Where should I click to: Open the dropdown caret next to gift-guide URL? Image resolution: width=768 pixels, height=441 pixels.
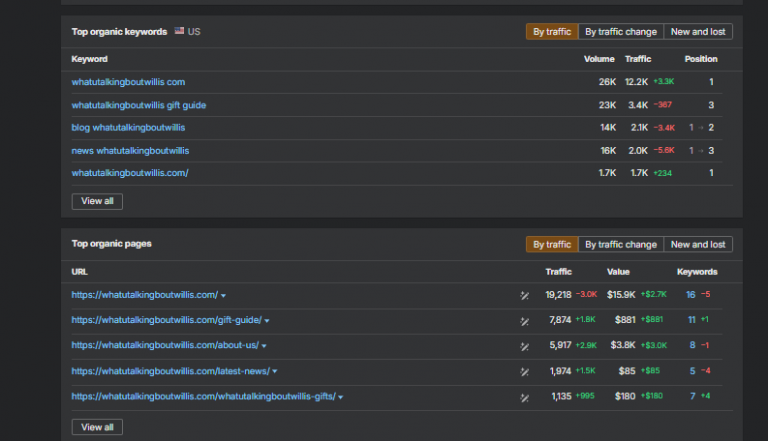267,321
